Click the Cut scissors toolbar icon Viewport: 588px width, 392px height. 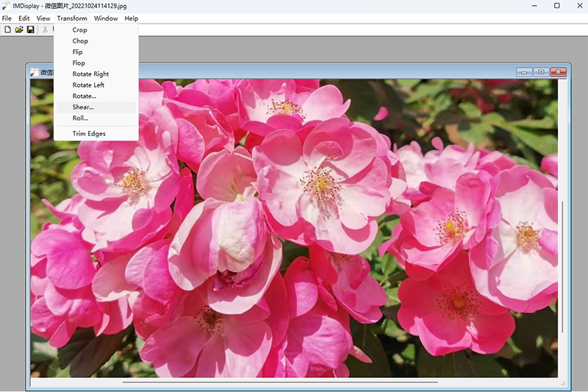coord(46,29)
